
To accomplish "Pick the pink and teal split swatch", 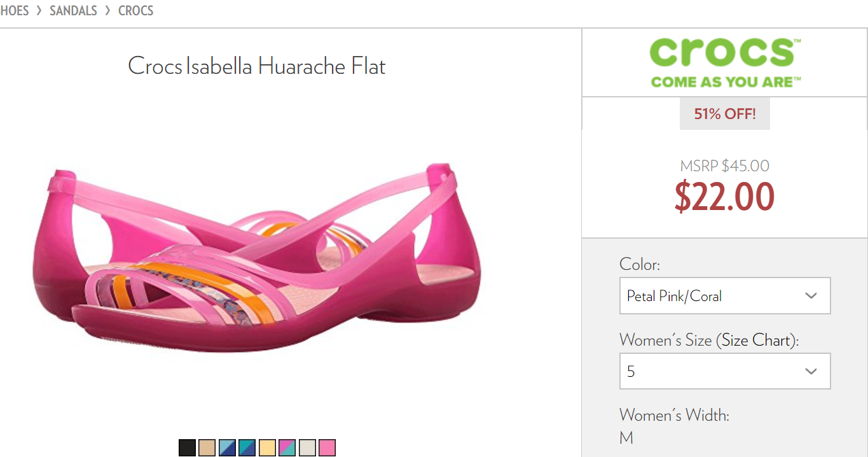I will coord(287,448).
